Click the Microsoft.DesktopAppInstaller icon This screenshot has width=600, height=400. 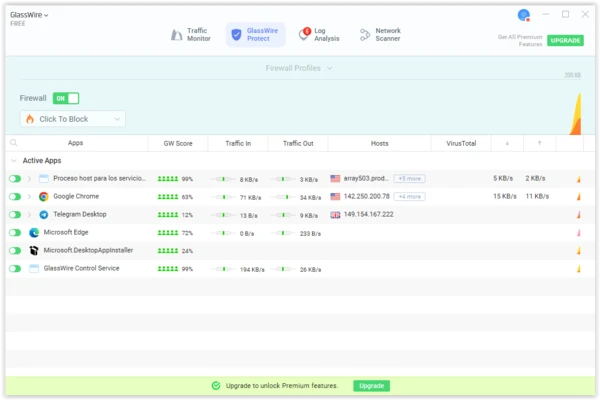(34, 250)
